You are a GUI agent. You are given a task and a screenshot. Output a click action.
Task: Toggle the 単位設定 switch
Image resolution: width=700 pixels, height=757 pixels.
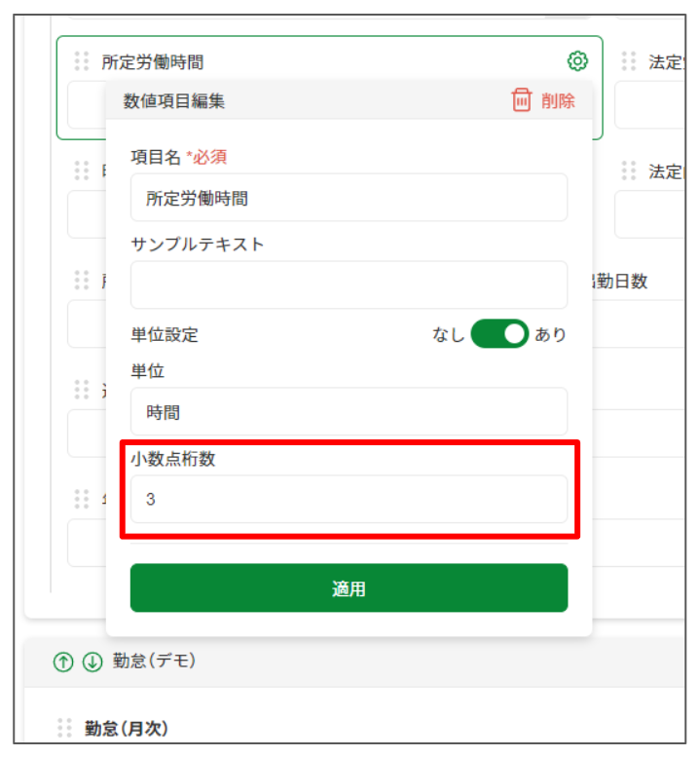click(x=499, y=333)
